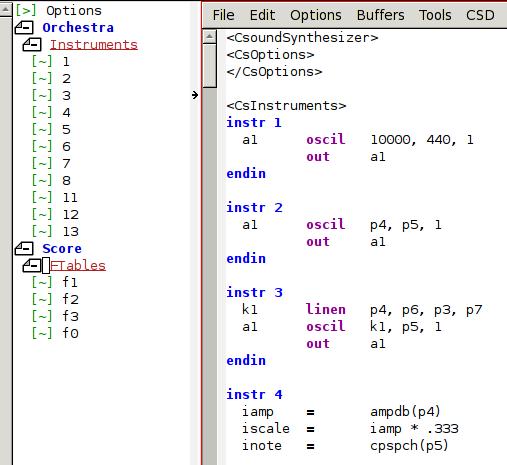Open the Buffers menu
The image size is (507, 465).
(x=380, y=15)
